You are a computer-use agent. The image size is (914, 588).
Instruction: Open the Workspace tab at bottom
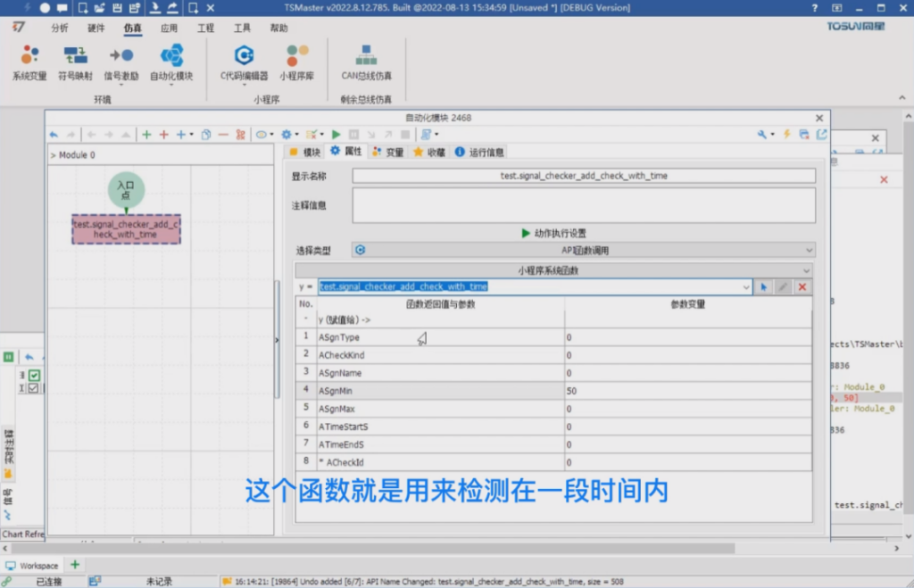point(33,566)
